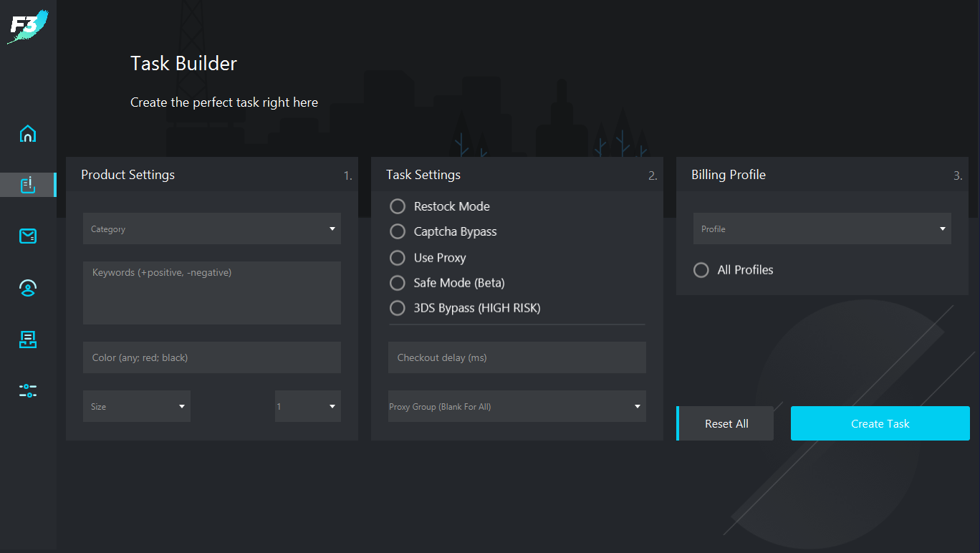Open the proxy server icon in sidebar
980x553 pixels.
pyautogui.click(x=28, y=340)
